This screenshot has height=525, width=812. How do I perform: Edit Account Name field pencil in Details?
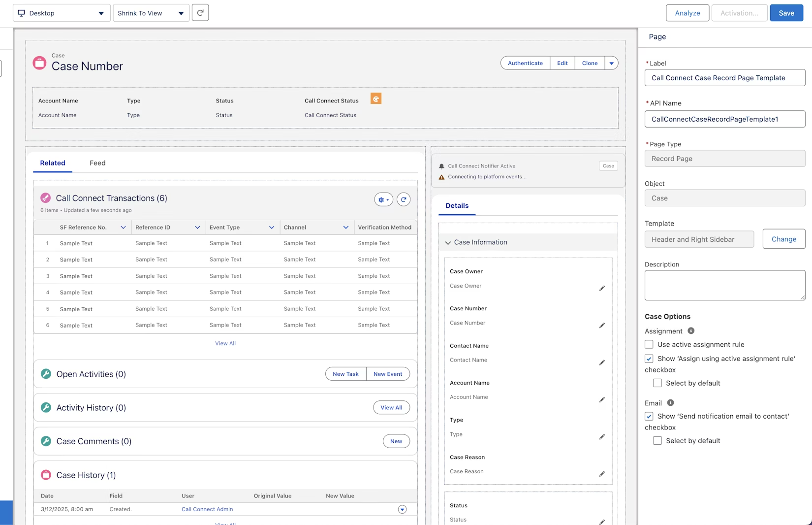pyautogui.click(x=602, y=400)
